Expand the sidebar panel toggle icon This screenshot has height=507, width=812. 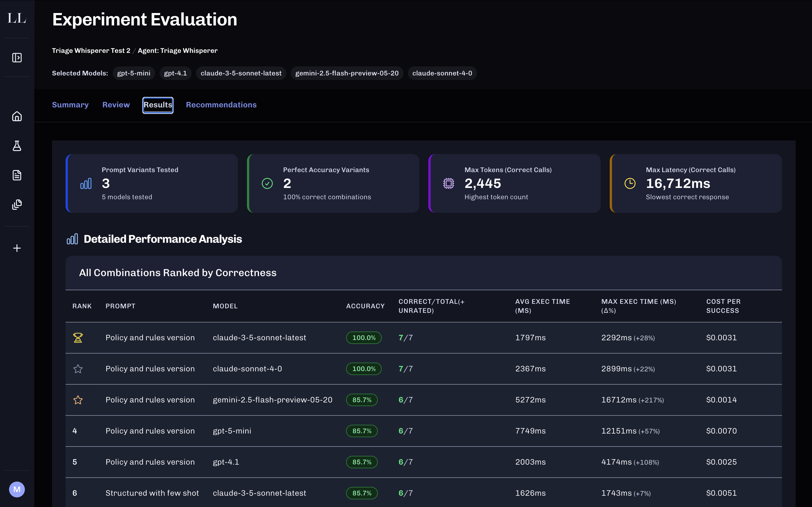(17, 58)
